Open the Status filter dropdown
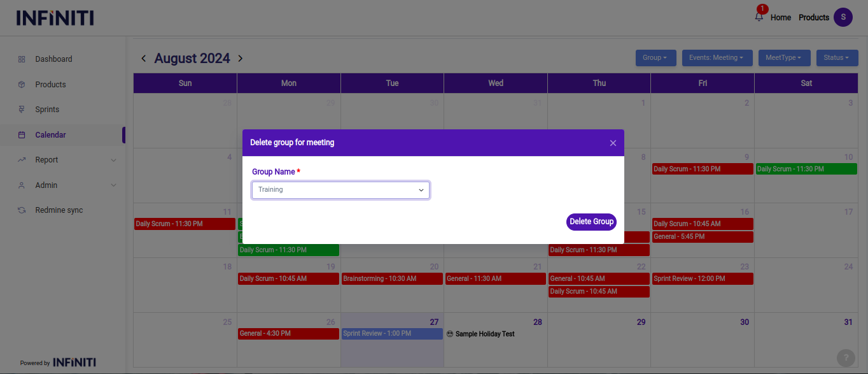 (837, 58)
